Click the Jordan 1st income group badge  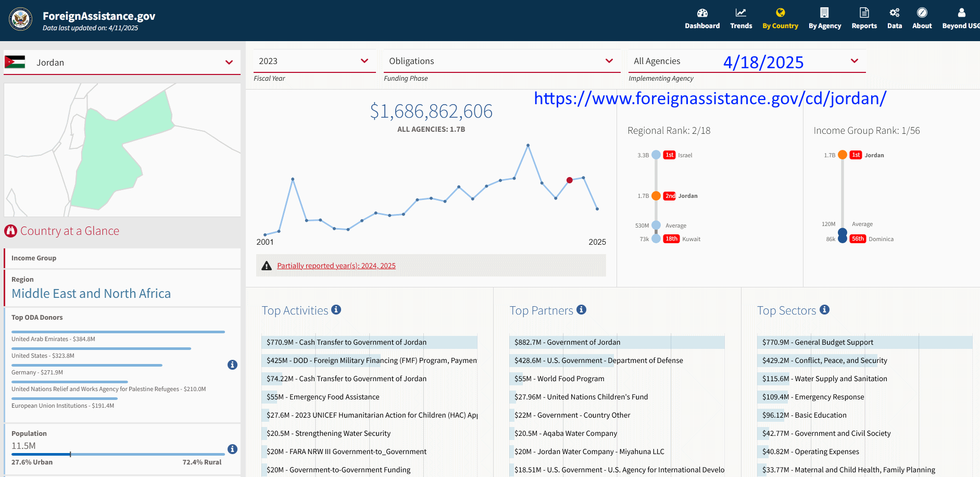pyautogui.click(x=856, y=155)
